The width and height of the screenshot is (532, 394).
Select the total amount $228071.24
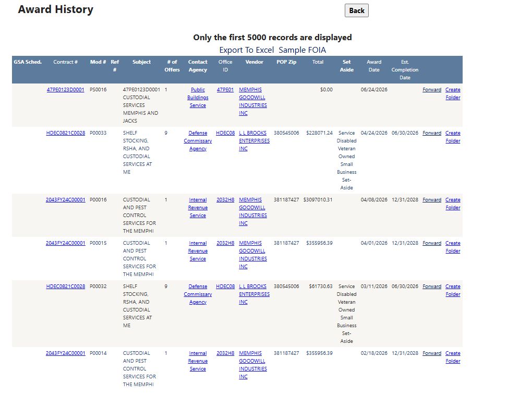coord(319,133)
